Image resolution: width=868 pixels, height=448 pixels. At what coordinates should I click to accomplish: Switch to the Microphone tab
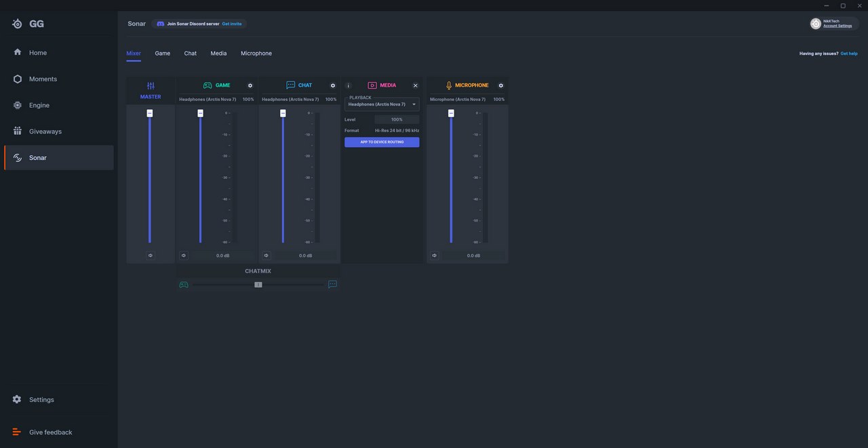click(x=256, y=54)
